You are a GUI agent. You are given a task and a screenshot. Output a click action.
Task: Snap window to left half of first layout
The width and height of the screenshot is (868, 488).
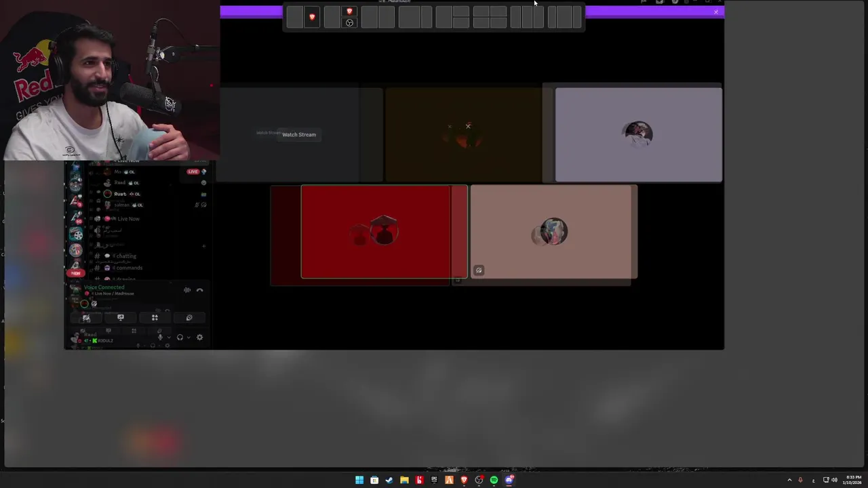point(295,17)
